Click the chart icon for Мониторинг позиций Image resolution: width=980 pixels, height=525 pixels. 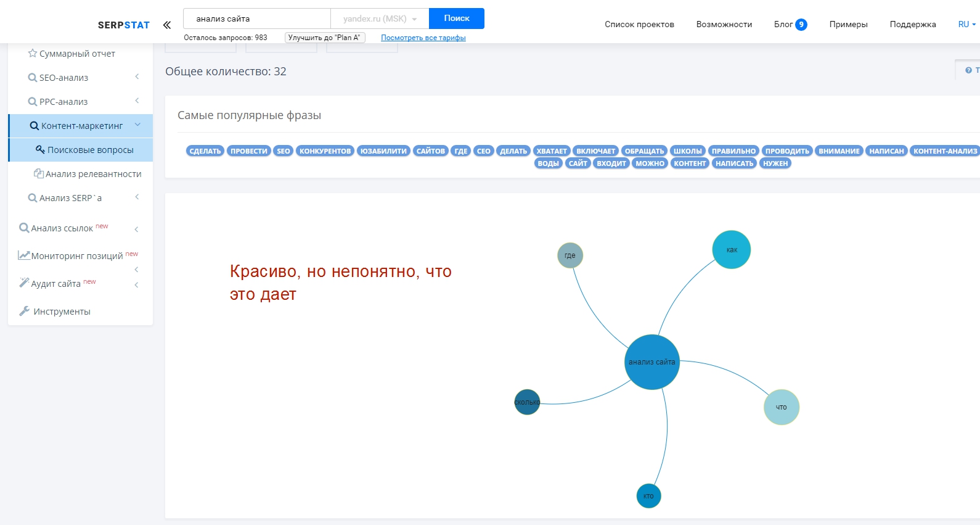coord(24,255)
